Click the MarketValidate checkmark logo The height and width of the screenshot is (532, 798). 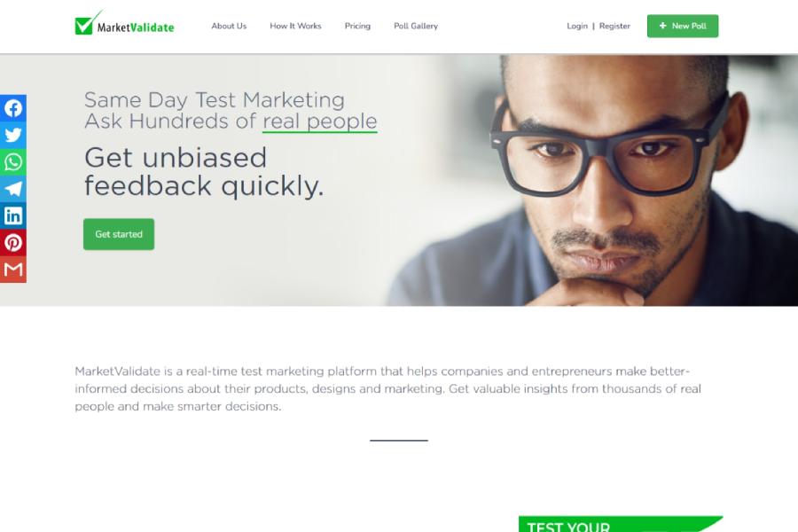pos(124,23)
